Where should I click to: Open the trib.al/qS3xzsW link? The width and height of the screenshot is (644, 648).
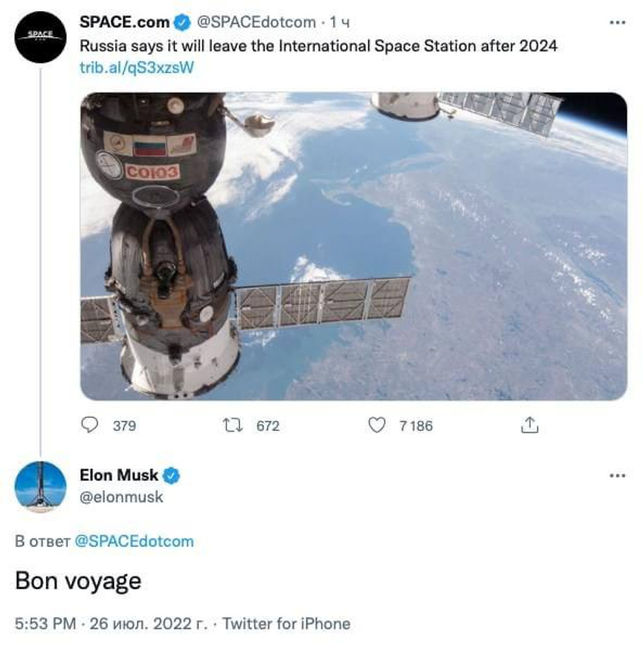pyautogui.click(x=137, y=68)
